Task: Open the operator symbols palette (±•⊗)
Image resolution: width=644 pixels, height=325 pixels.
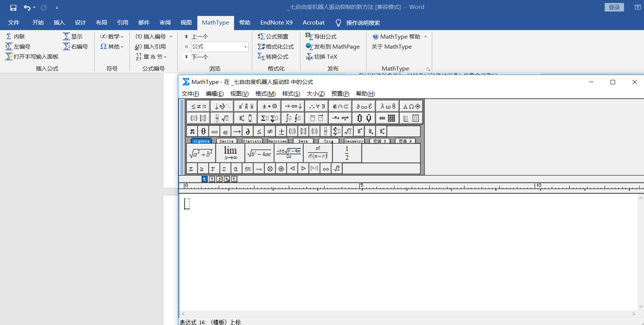Action: [x=269, y=106]
